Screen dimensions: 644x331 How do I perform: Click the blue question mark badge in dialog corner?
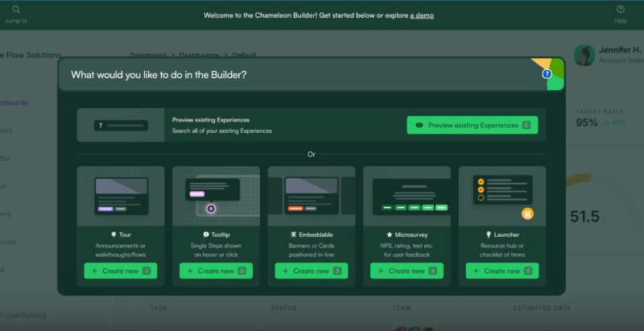click(x=547, y=74)
